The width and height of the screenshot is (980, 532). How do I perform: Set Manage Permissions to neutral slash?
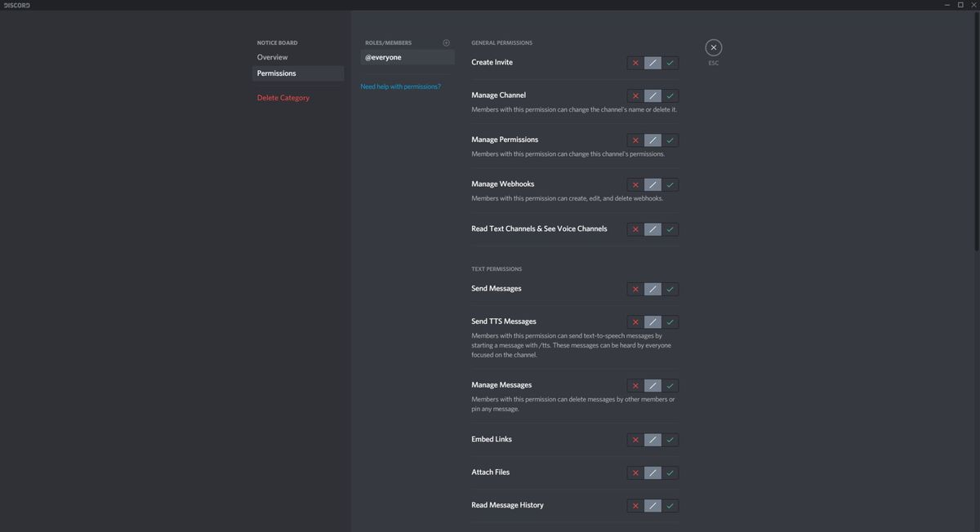pyautogui.click(x=653, y=140)
